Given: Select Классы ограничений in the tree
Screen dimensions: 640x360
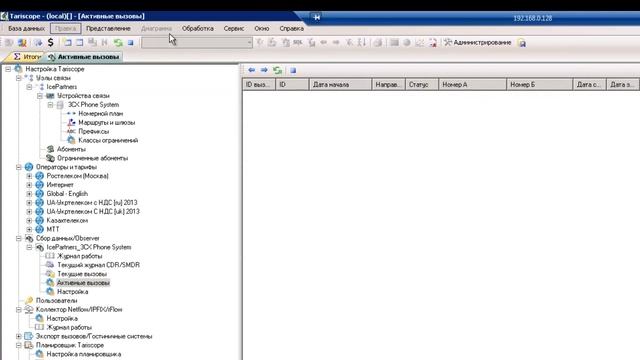Looking at the screenshot, I should pyautogui.click(x=108, y=140).
